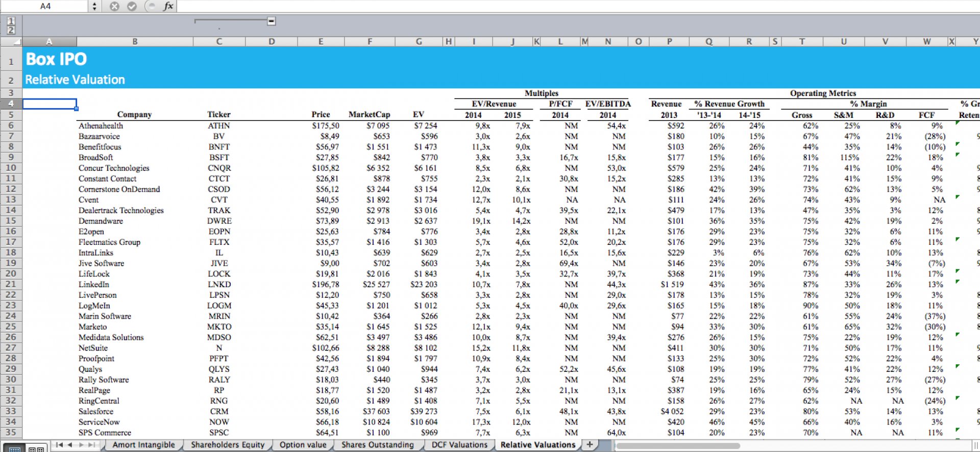This screenshot has width=980, height=452.
Task: Select column E header
Action: tap(321, 41)
